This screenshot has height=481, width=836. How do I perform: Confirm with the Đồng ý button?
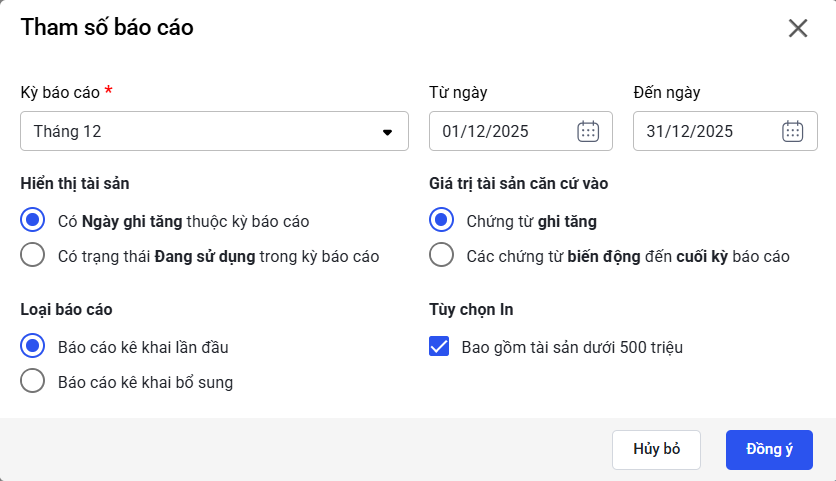click(768, 449)
